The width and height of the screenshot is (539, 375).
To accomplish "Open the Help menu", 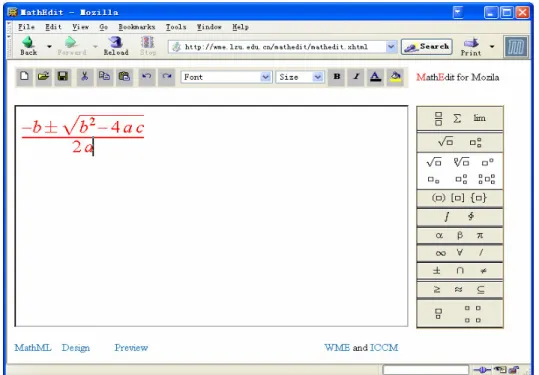I will (240, 27).
